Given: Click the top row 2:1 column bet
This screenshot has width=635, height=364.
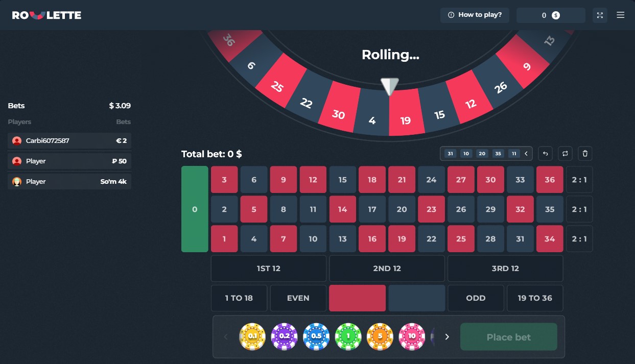Looking at the screenshot, I should [x=579, y=180].
